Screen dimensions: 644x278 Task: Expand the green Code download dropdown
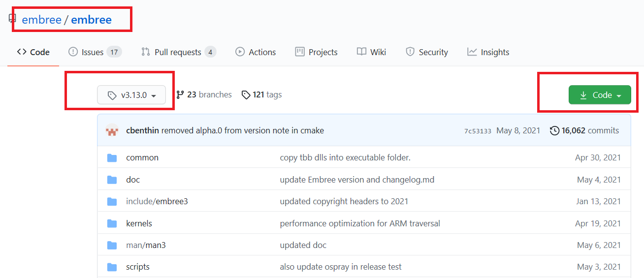coord(599,95)
